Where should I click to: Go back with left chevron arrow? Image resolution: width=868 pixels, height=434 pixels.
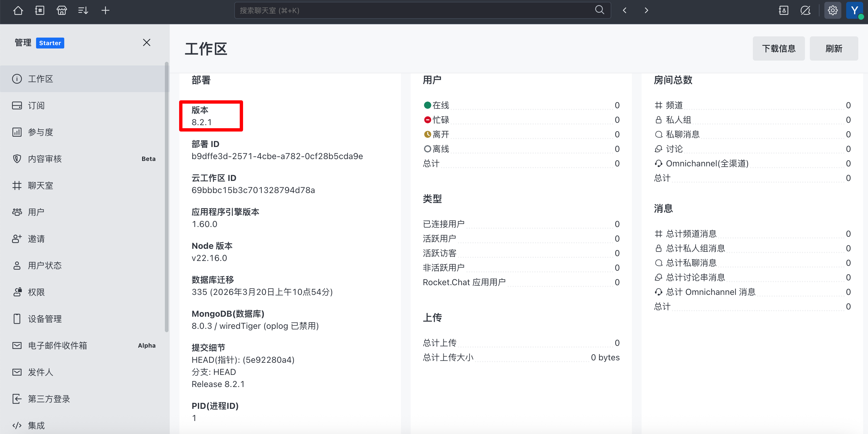[x=624, y=10]
